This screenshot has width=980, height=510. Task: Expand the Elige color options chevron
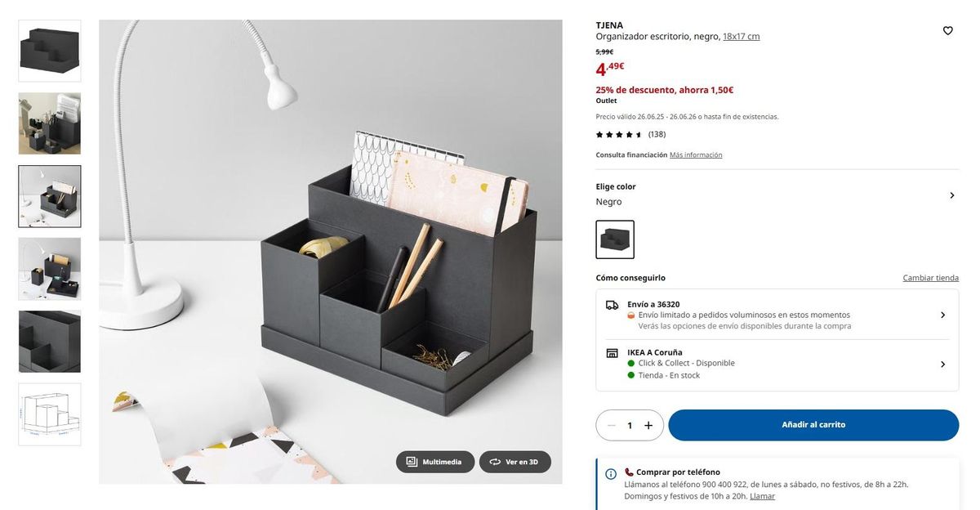tap(951, 195)
